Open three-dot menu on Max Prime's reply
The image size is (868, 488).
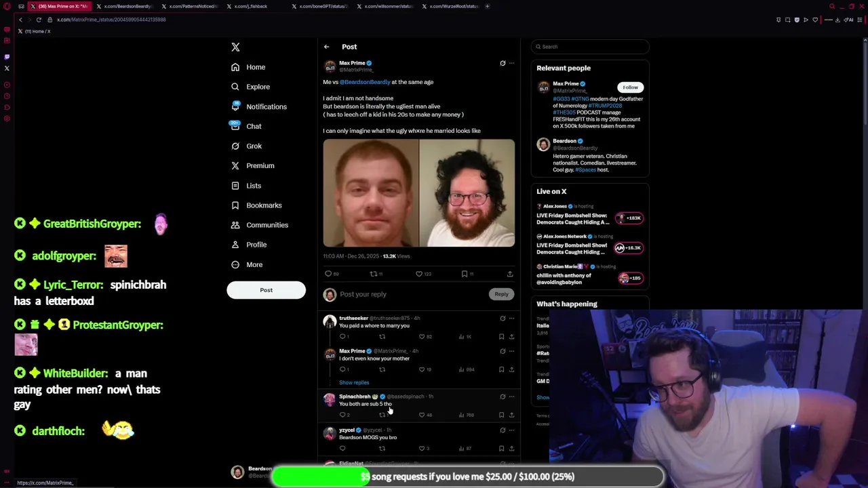tap(512, 351)
